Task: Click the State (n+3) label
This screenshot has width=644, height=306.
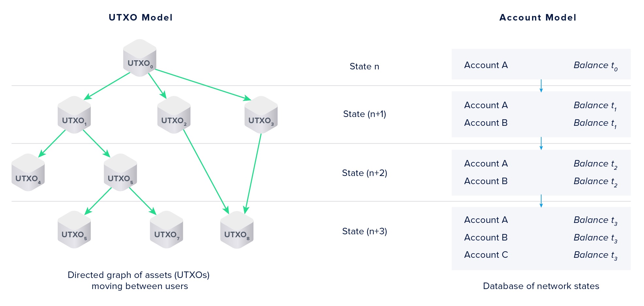Action: (365, 231)
